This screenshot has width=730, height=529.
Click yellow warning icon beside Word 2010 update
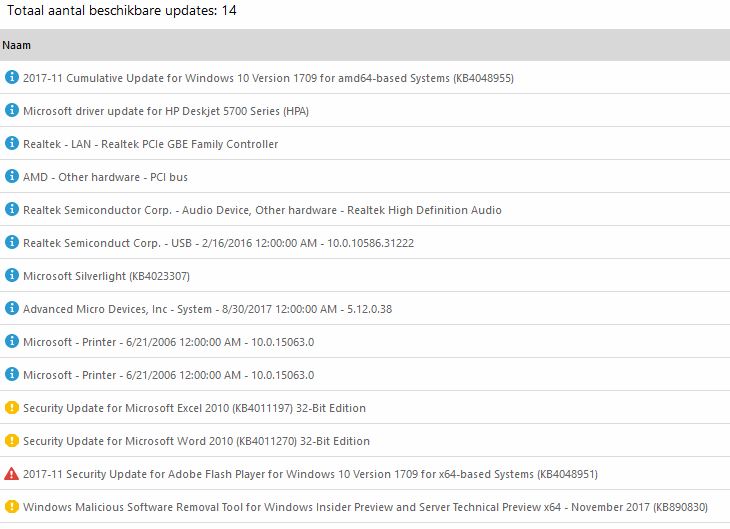pos(12,441)
